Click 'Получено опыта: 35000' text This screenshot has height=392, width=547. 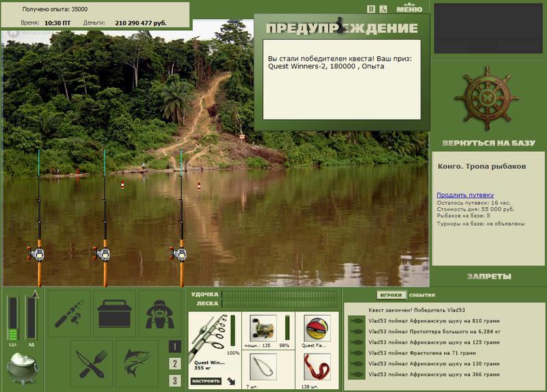(55, 10)
